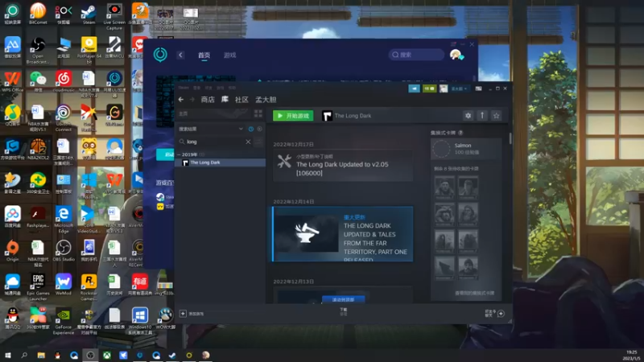The image size is (644, 362).
Task: Click the add game plus icon
Action: pyautogui.click(x=184, y=314)
